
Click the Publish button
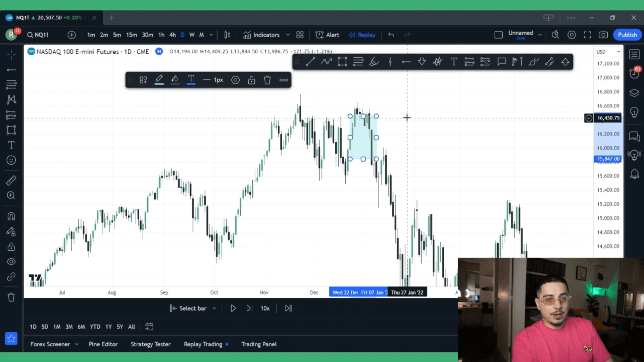pos(627,35)
